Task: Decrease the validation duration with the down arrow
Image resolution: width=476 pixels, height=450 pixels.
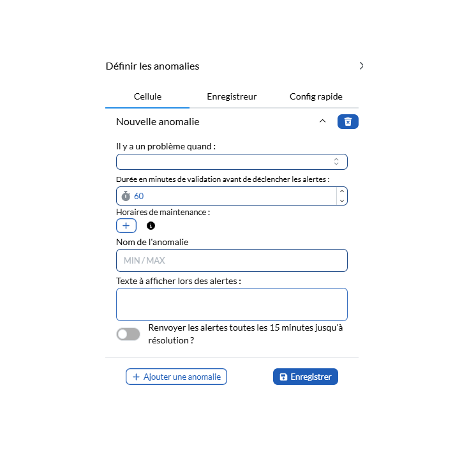Action: pos(342,200)
